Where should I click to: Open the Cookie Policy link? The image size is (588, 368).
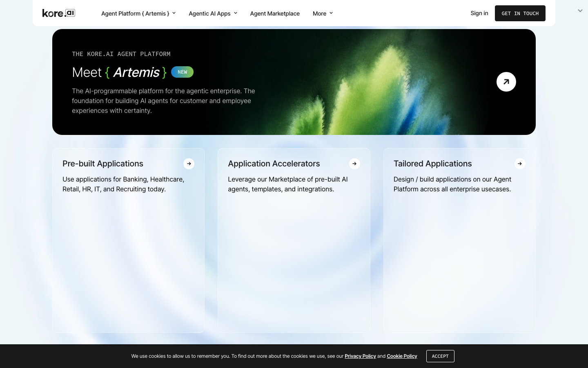coord(402,356)
